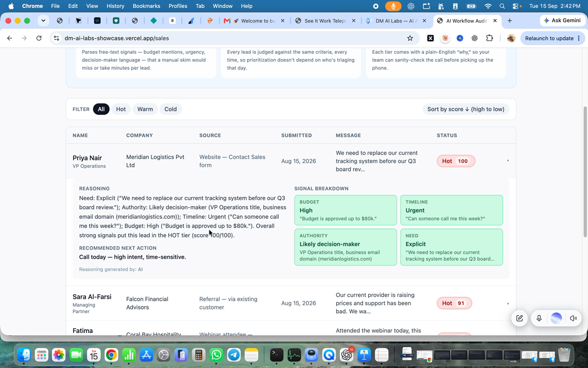Click the address bar URL field
Screen dimensions: 588x368
[230, 38]
